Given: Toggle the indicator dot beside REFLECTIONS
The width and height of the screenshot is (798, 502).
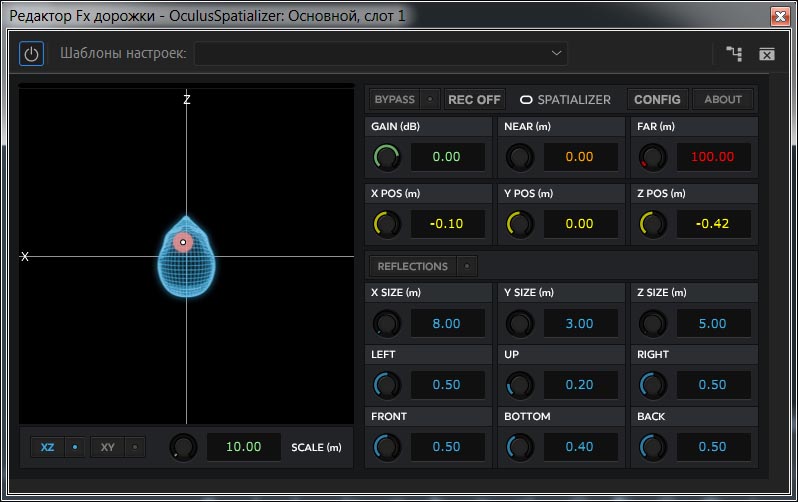Looking at the screenshot, I should 467,266.
